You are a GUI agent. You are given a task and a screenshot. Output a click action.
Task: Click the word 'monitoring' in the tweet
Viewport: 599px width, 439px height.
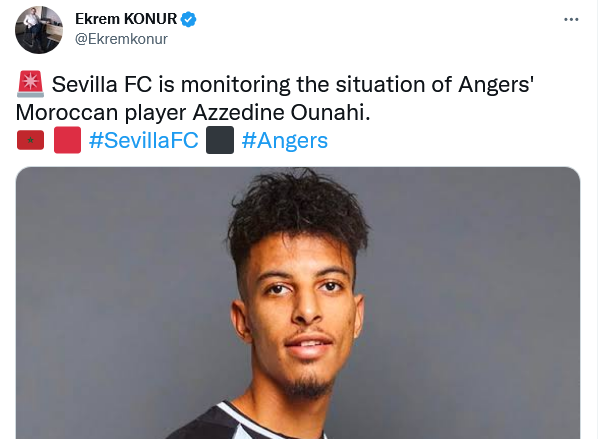[x=235, y=85]
